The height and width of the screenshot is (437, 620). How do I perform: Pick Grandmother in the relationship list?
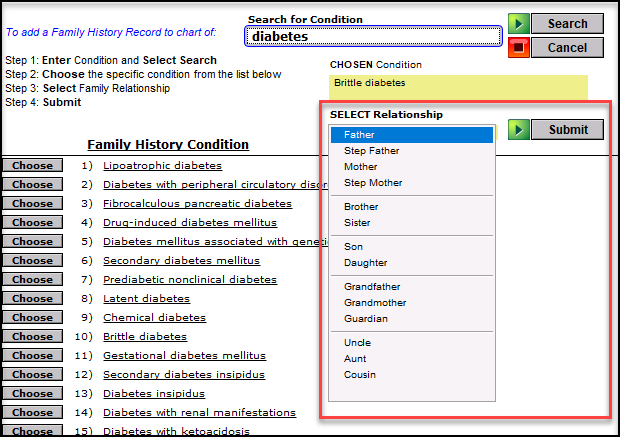point(412,303)
